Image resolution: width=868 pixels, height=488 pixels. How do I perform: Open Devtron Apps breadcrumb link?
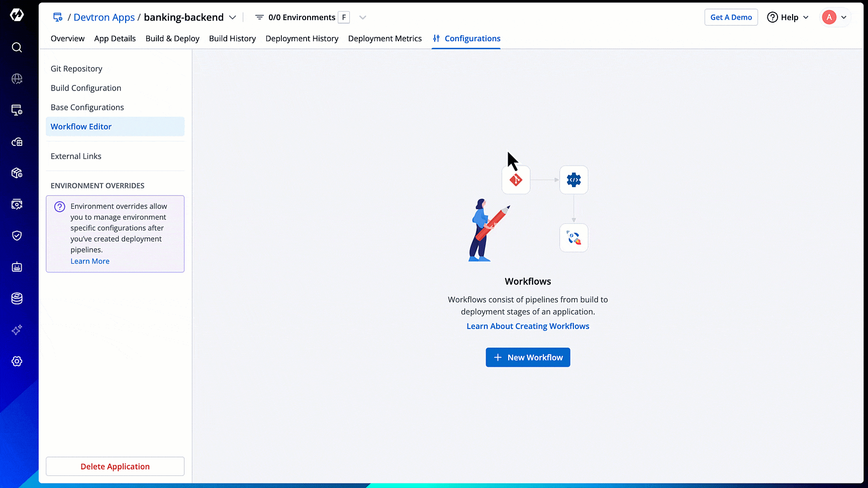point(104,18)
